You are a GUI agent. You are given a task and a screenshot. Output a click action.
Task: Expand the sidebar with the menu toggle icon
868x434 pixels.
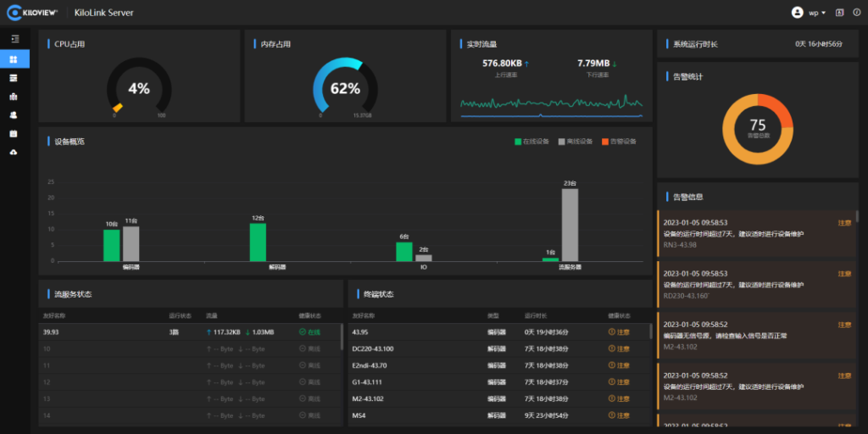click(15, 39)
